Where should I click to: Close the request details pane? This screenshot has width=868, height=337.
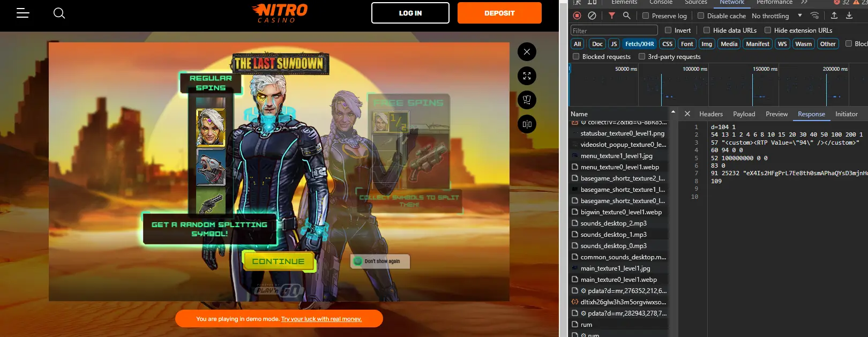(687, 114)
